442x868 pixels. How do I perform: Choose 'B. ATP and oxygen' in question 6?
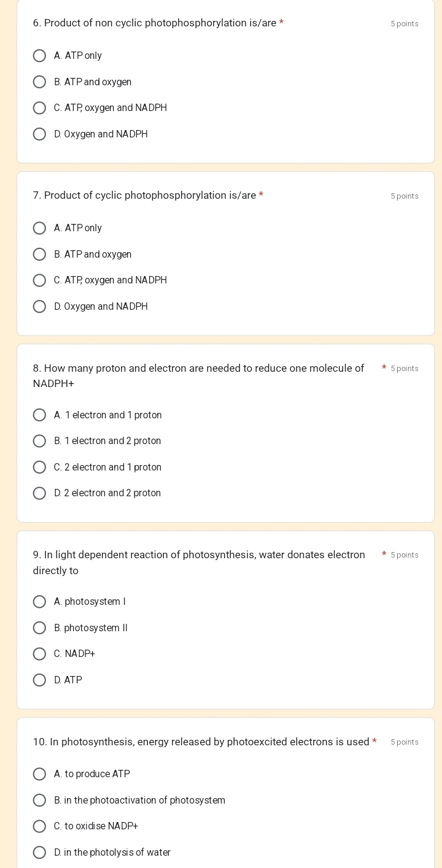[39, 82]
